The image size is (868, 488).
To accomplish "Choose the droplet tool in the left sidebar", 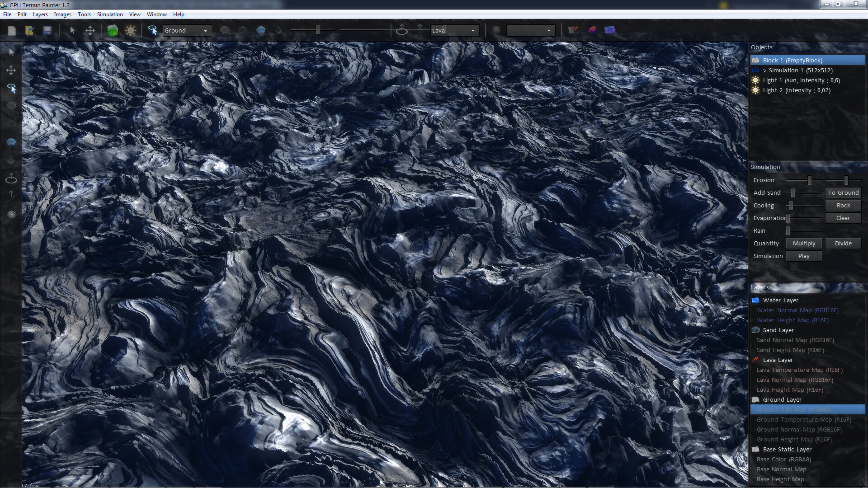I will (x=11, y=160).
